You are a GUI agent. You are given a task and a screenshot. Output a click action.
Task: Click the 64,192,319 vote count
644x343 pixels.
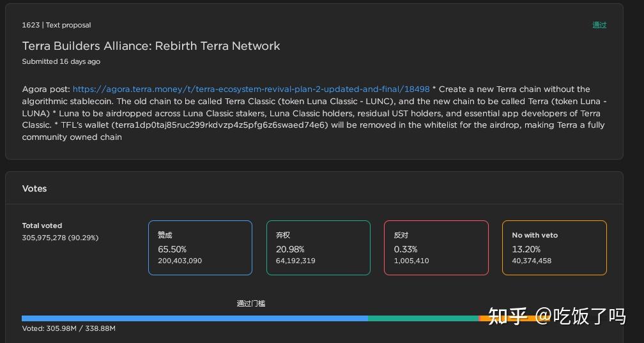[x=296, y=261]
